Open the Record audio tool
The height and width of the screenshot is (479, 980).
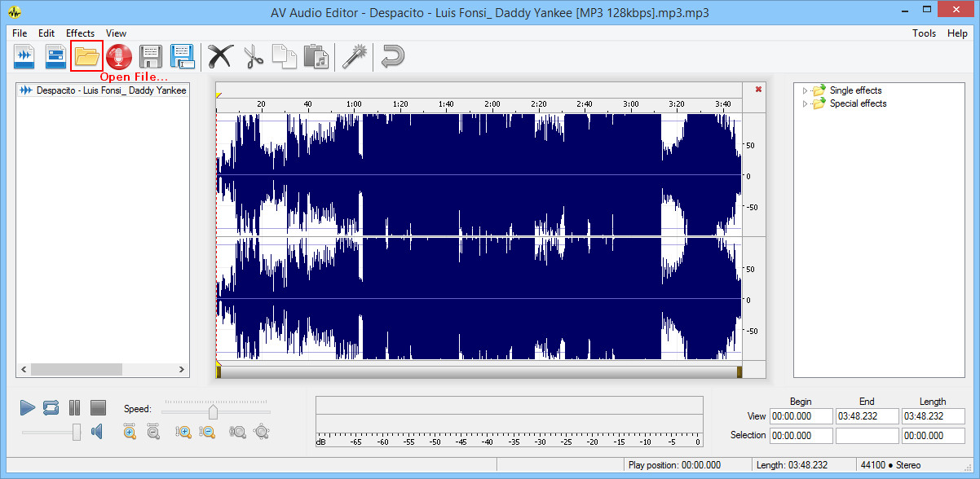[x=118, y=56]
